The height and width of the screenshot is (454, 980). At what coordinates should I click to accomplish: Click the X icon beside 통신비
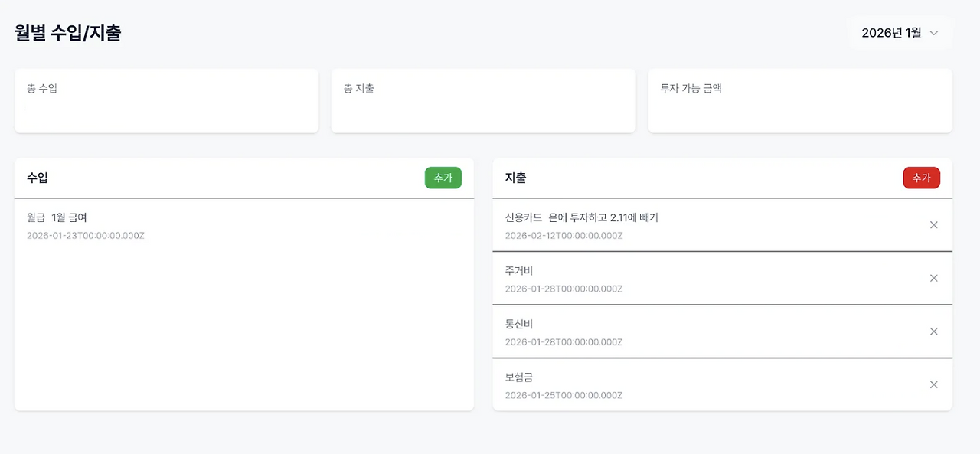pyautogui.click(x=933, y=332)
